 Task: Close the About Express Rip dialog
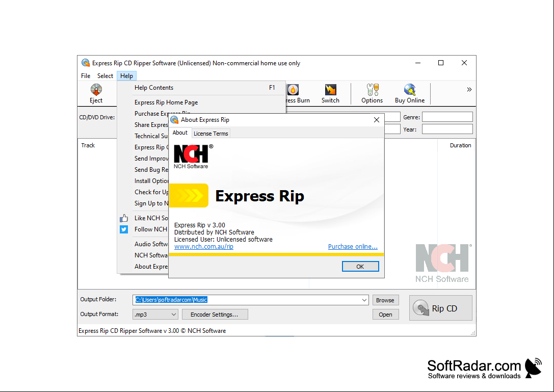(x=377, y=120)
